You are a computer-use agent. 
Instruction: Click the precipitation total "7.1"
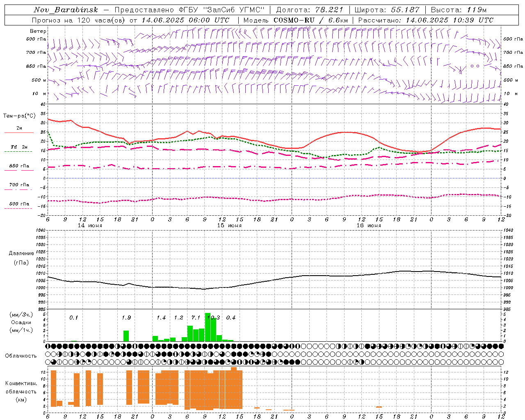pos(196,317)
